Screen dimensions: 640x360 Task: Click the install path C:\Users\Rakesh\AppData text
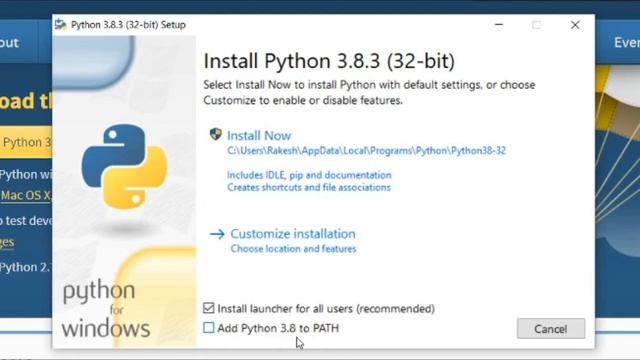(x=366, y=151)
